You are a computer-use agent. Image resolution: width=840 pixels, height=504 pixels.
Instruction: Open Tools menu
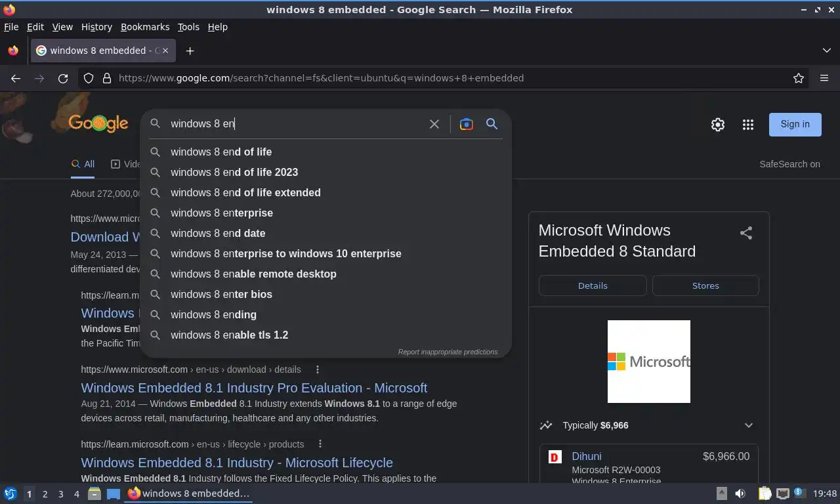click(188, 27)
